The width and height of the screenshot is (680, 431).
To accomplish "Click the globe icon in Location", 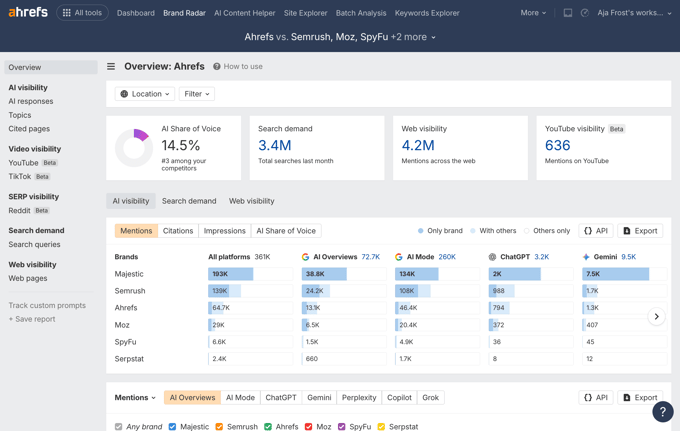I will [124, 94].
